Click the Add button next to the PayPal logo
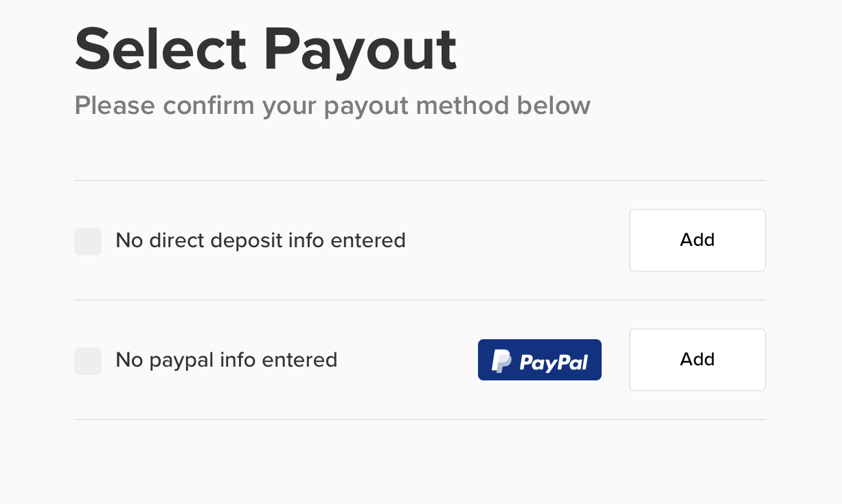Screen dimensions: 842x504 698,360
